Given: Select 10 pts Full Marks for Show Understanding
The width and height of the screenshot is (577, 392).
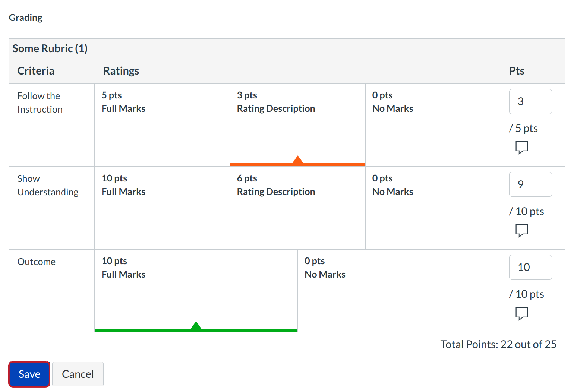Looking at the screenshot, I should [162, 208].
